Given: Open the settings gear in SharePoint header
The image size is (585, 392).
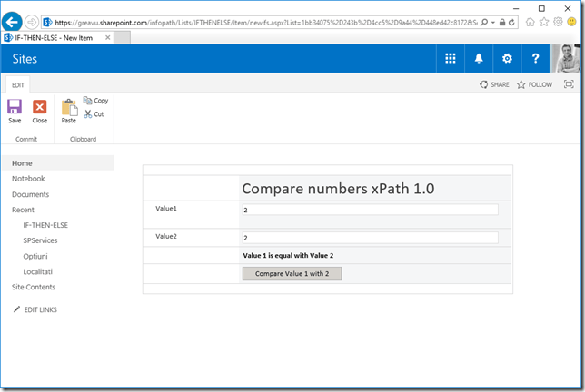Looking at the screenshot, I should (x=507, y=58).
